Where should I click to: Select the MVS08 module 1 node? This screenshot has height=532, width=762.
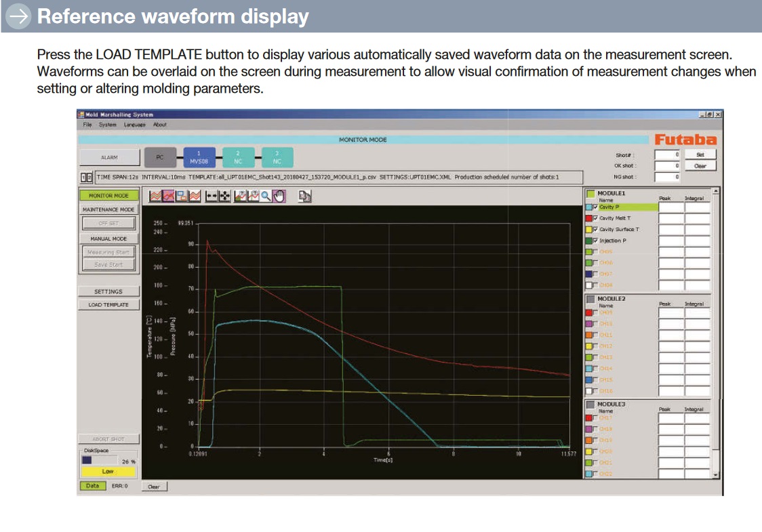[x=199, y=158]
